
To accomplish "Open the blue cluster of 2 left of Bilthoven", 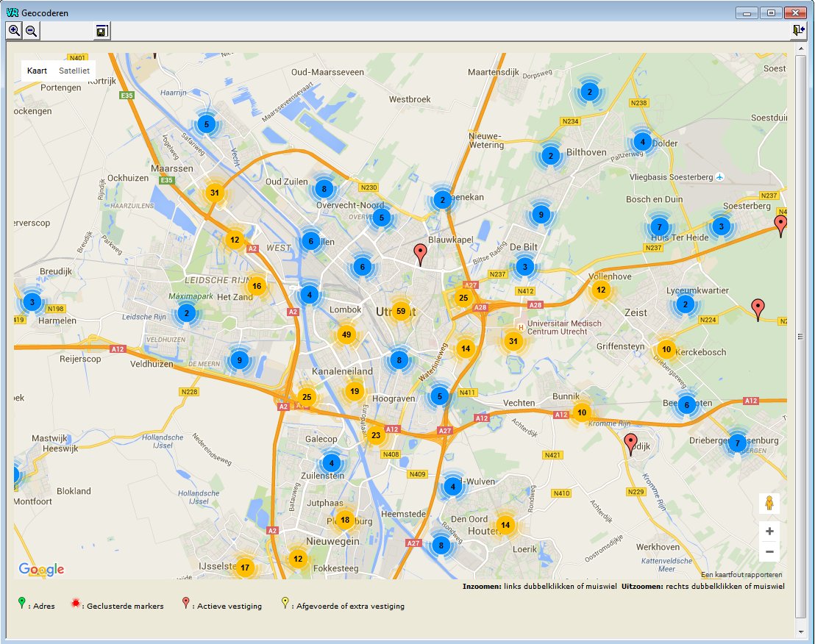I will point(551,156).
